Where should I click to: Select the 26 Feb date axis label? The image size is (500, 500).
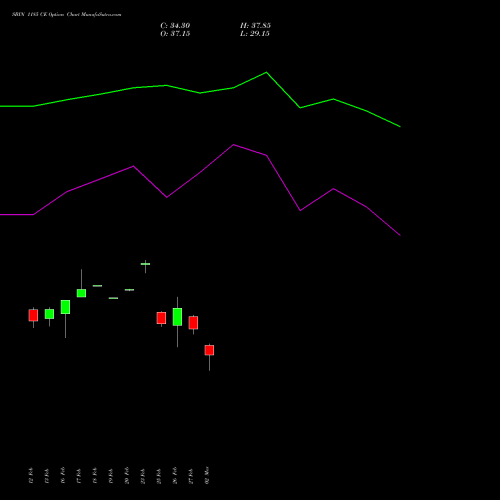(x=175, y=476)
